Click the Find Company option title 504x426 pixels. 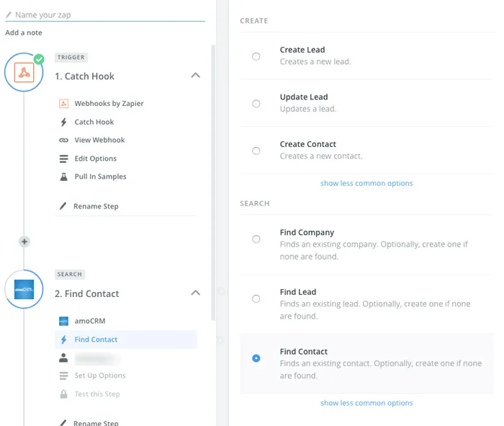point(307,233)
